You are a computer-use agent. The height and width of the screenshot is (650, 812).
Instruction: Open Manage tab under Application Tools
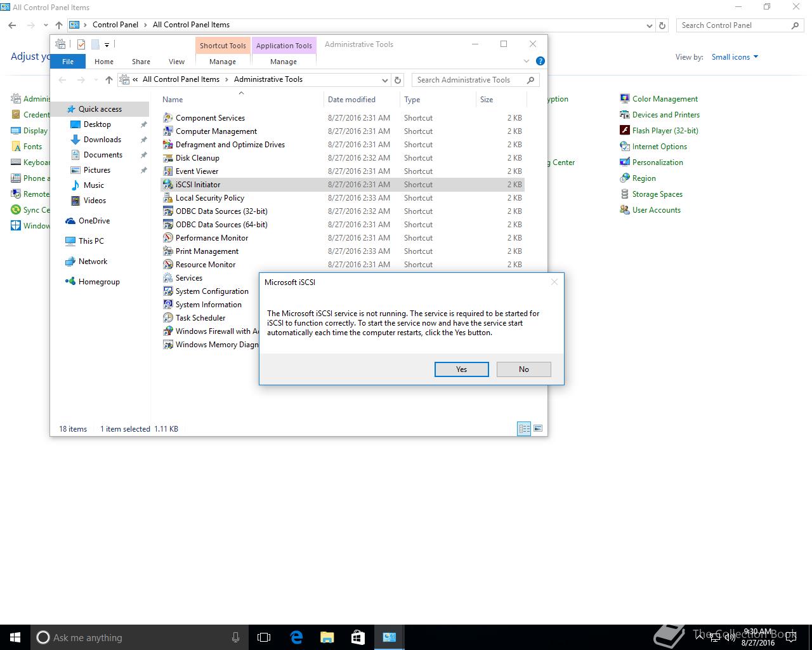tap(284, 62)
